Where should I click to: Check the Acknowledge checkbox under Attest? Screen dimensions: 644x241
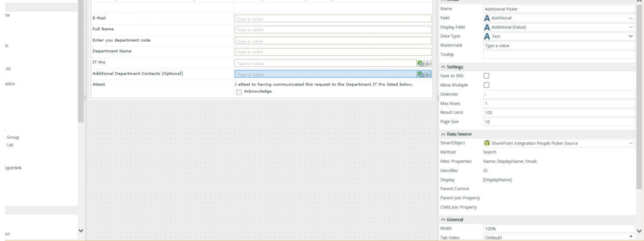[x=238, y=92]
